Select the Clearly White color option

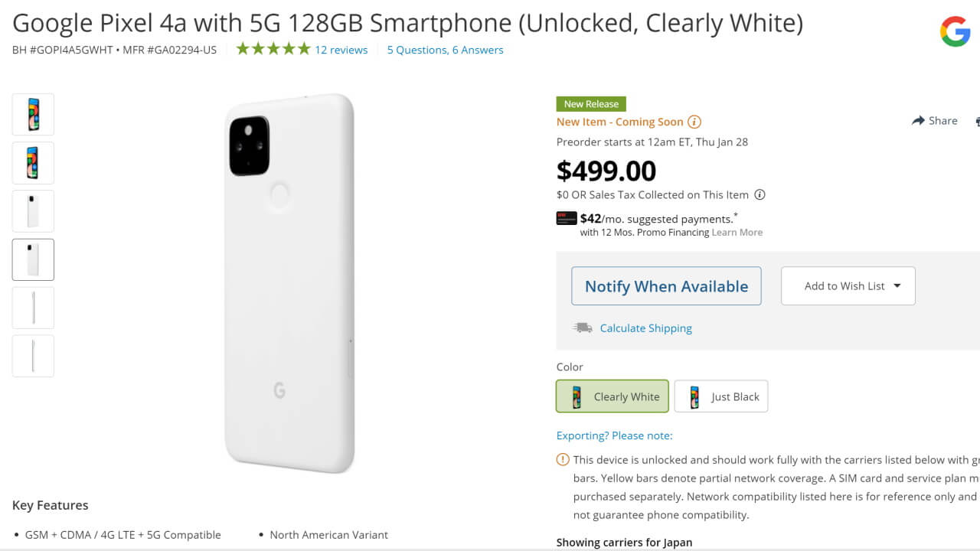point(612,396)
